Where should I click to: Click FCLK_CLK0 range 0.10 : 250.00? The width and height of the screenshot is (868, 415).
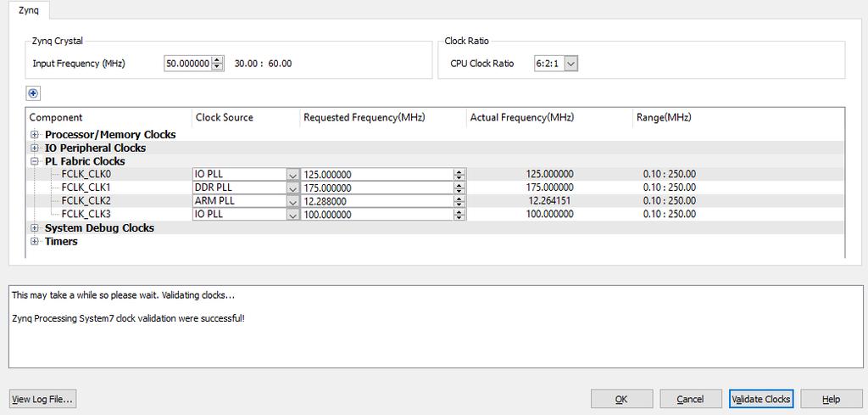point(670,174)
